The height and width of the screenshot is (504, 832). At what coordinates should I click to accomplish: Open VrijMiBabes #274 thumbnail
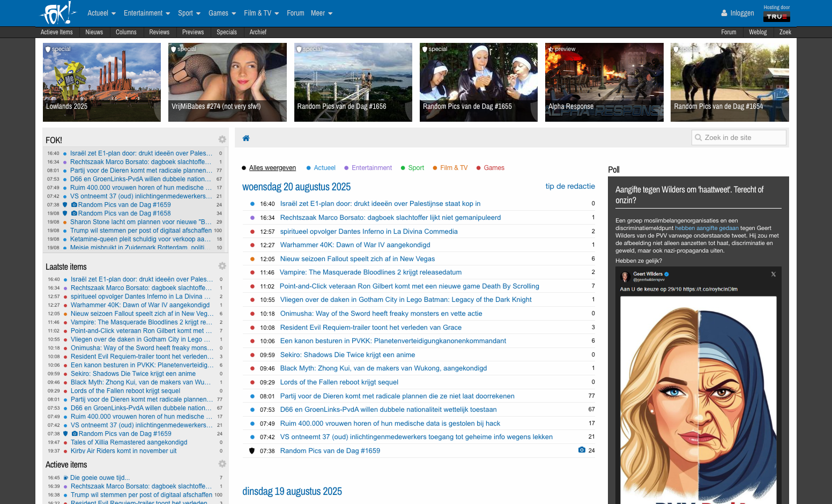point(227,82)
